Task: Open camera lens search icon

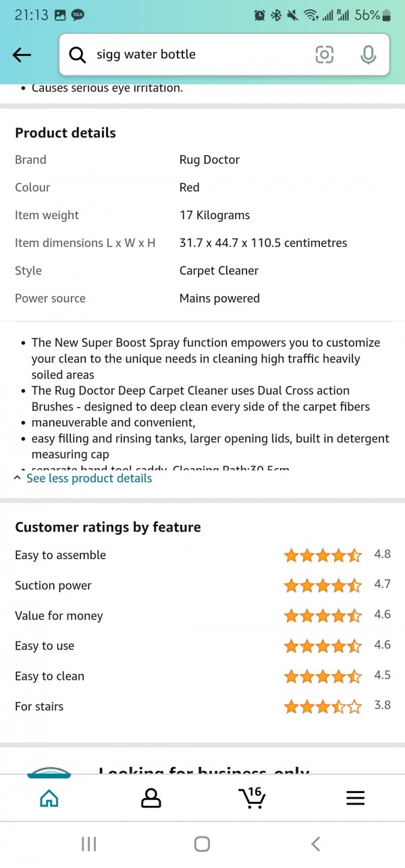Action: (x=325, y=55)
